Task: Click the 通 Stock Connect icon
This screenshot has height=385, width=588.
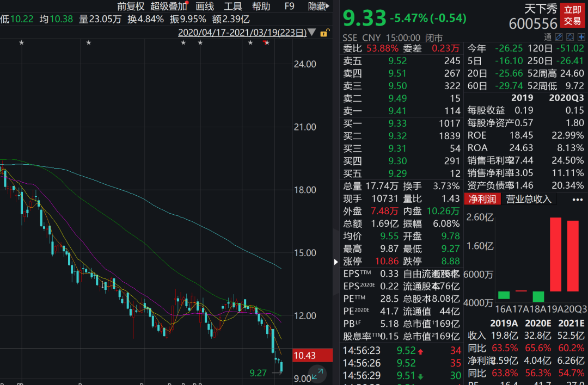Action: (x=548, y=36)
